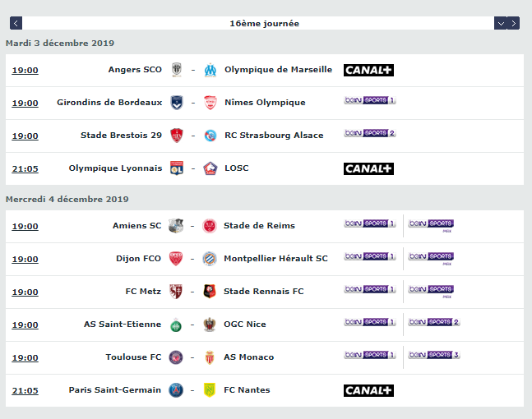Go to the next matchday arrow
This screenshot has width=532, height=419.
pyautogui.click(x=513, y=23)
